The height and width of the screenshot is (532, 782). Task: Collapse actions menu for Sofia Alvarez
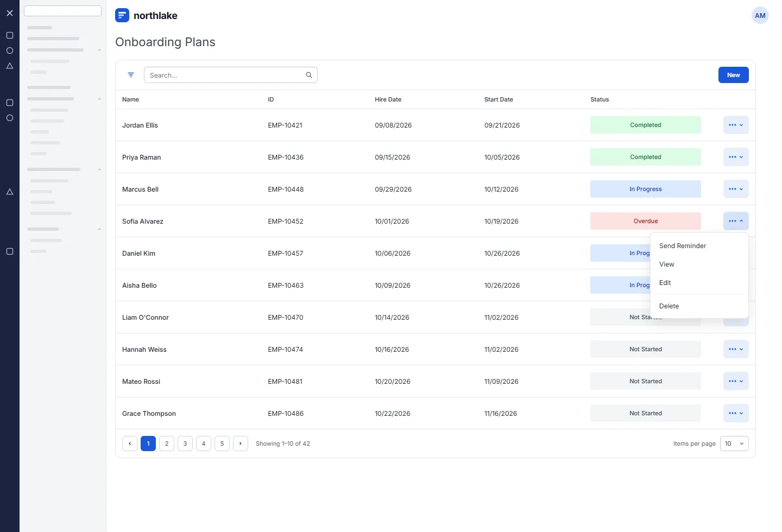click(736, 221)
